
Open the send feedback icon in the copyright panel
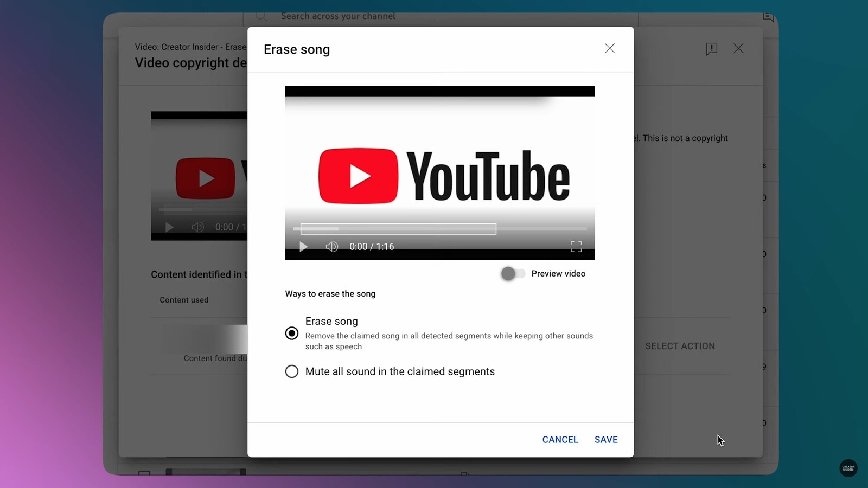pyautogui.click(x=712, y=49)
